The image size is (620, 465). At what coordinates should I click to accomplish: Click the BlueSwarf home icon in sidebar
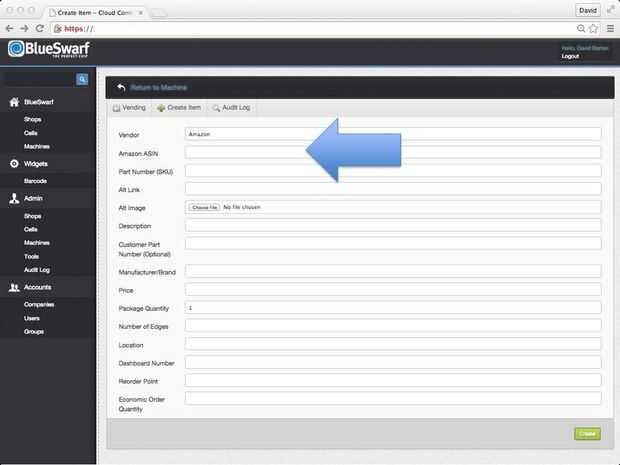(x=14, y=102)
